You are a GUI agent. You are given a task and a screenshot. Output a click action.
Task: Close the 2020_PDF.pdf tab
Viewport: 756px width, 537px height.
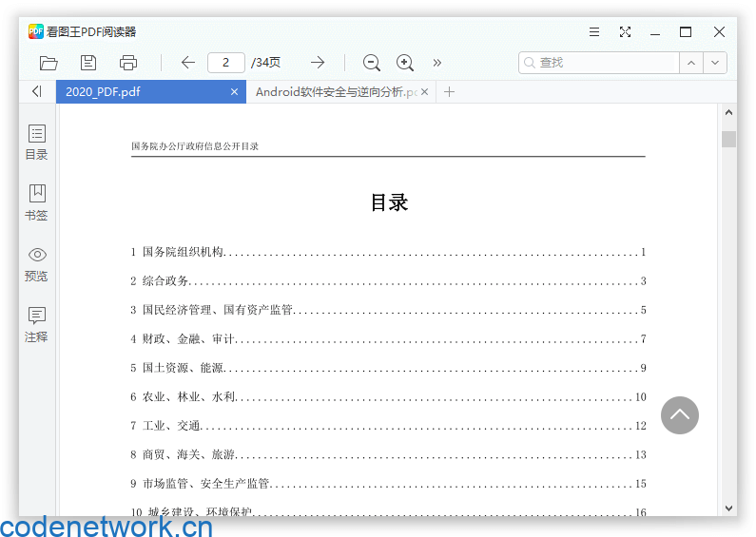[234, 91]
